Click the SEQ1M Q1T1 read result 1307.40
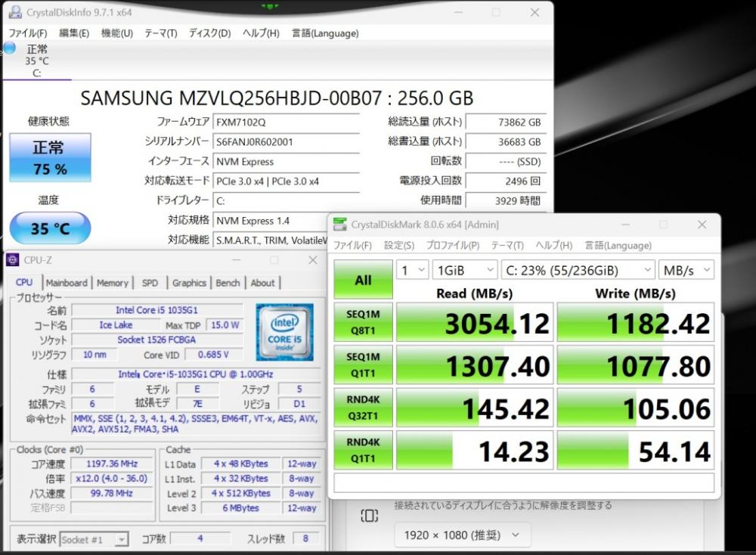This screenshot has height=555, width=756. (x=475, y=365)
